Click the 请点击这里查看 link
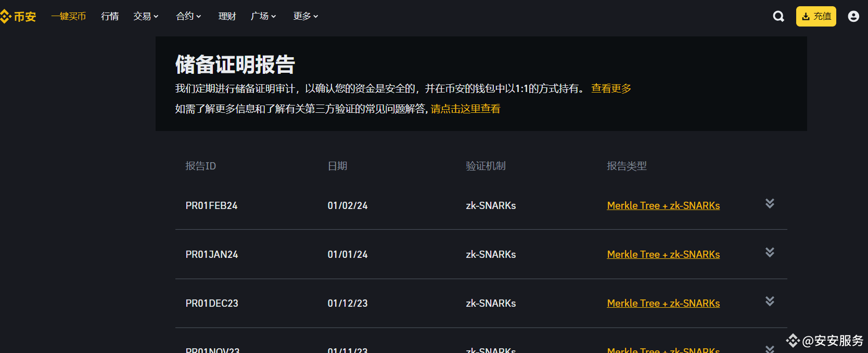Image resolution: width=868 pixels, height=353 pixels. tap(465, 109)
